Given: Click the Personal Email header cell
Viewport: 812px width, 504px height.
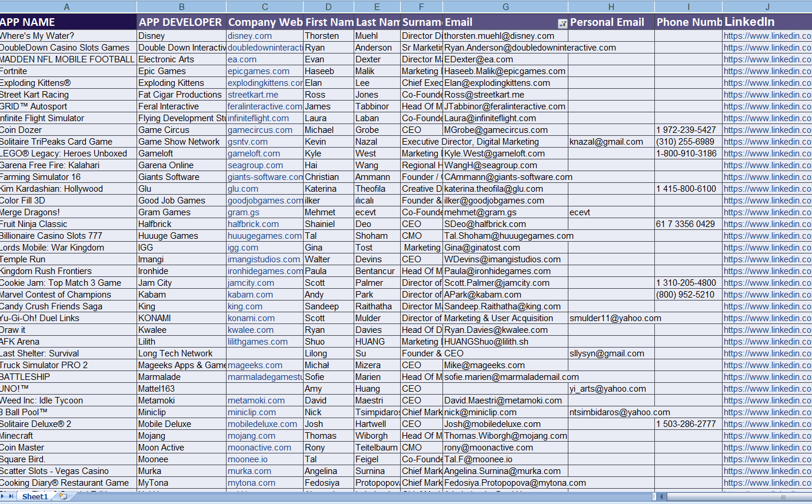Looking at the screenshot, I should (x=611, y=22).
